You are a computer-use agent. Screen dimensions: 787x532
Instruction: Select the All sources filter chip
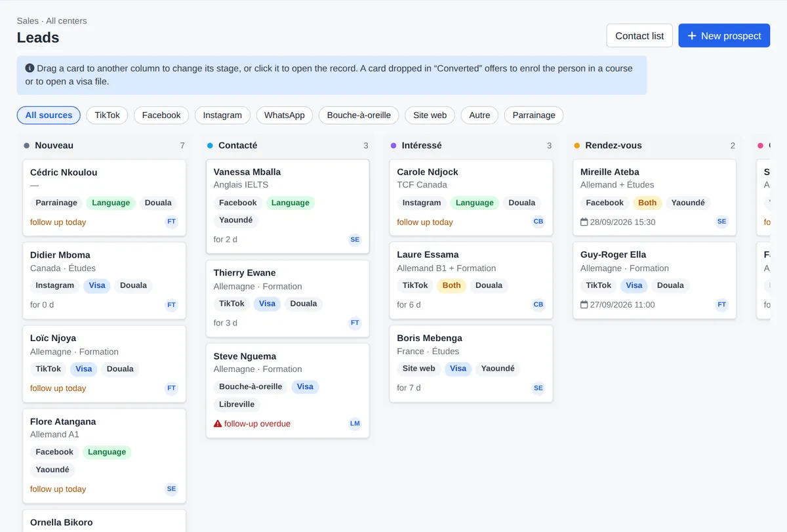pos(49,115)
